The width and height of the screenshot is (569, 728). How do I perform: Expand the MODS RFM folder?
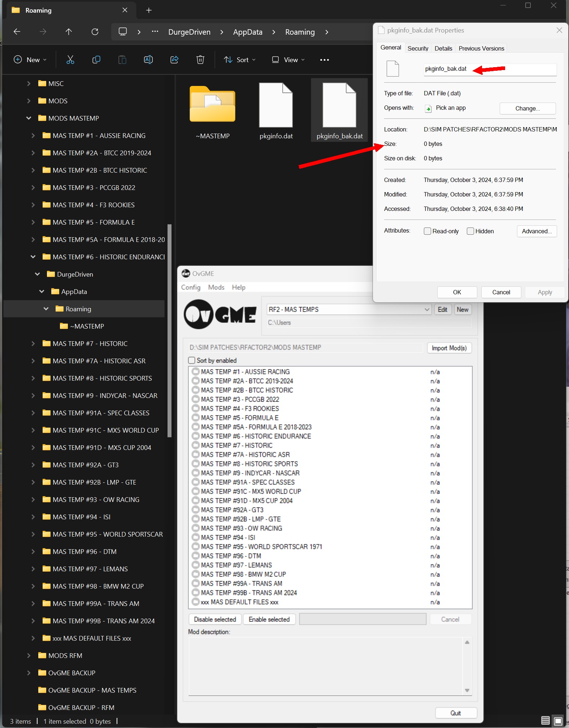[29, 655]
